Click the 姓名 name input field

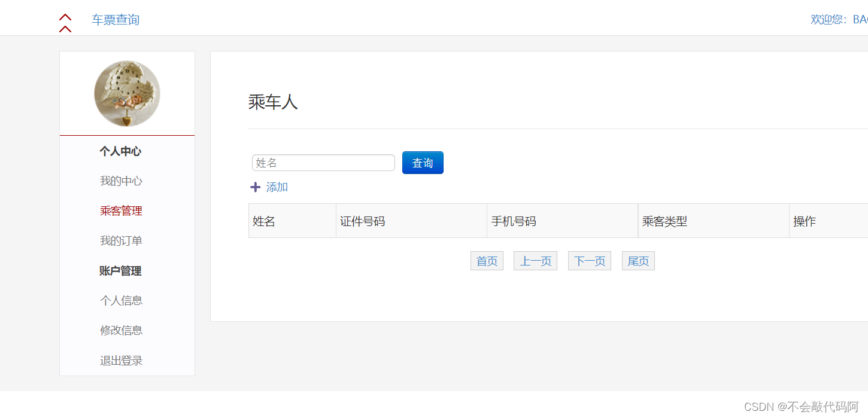(x=323, y=163)
